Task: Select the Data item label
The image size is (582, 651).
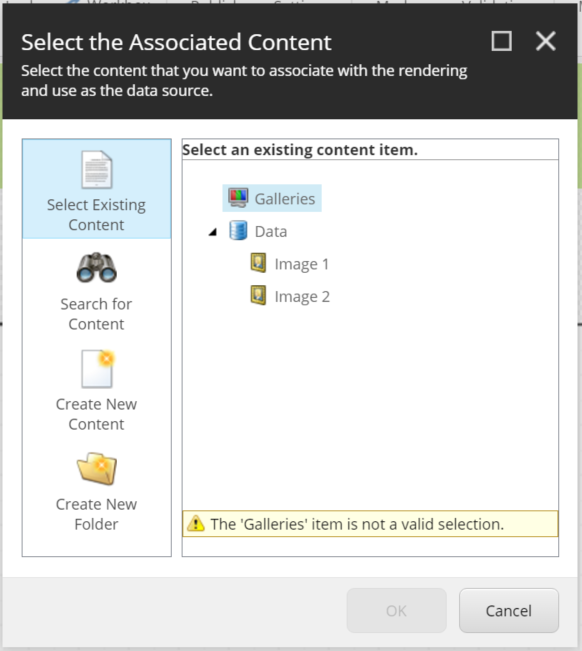Action: (271, 231)
